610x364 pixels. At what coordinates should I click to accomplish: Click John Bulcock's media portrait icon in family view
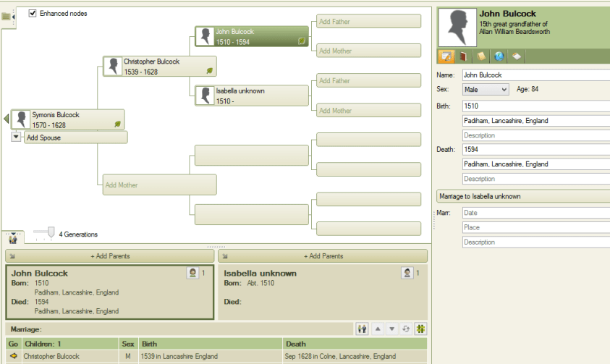[193, 273]
